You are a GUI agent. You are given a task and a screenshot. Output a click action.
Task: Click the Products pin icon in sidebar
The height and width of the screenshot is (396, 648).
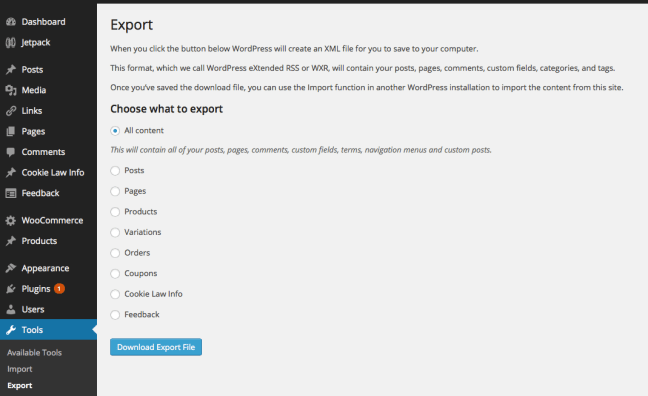click(x=11, y=241)
